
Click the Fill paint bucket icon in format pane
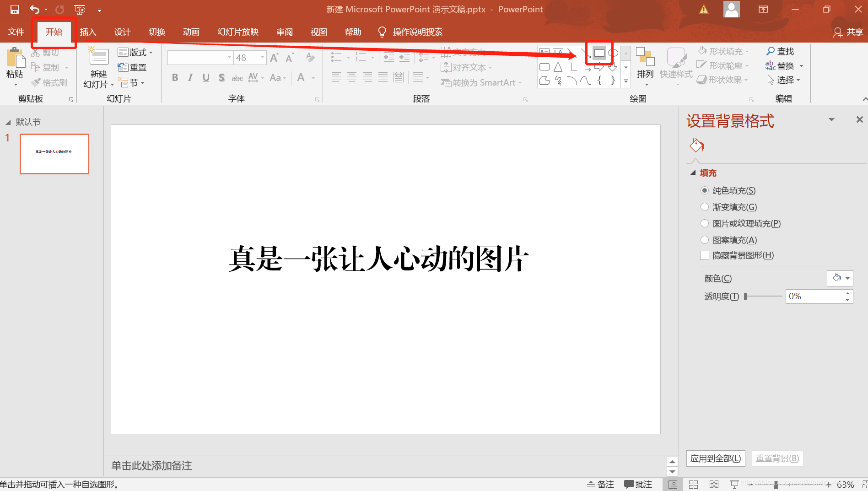pos(696,146)
